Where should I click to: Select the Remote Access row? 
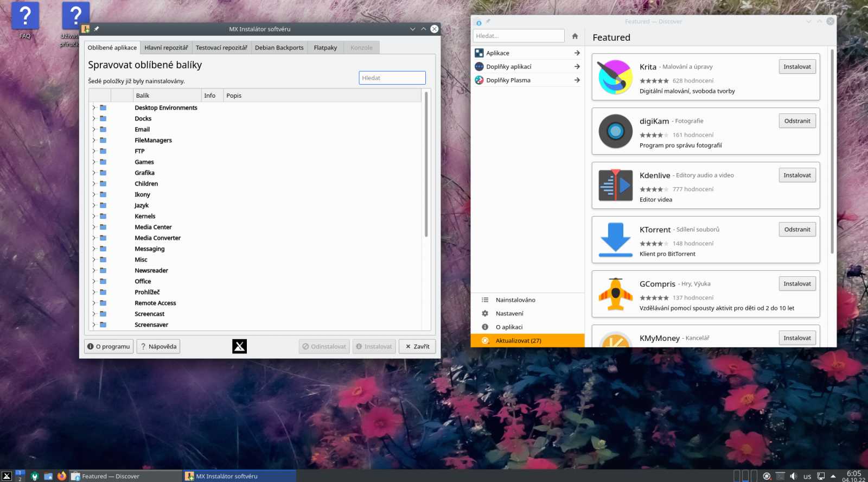click(255, 303)
